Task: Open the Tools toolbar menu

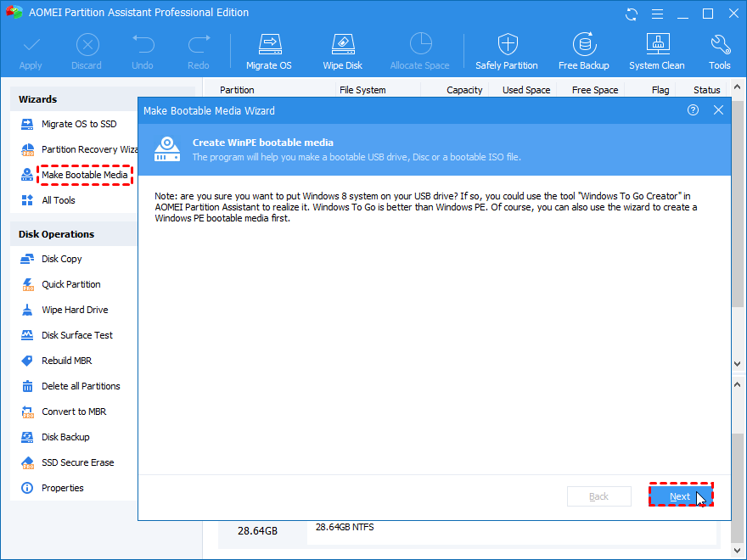Action: tap(719, 51)
